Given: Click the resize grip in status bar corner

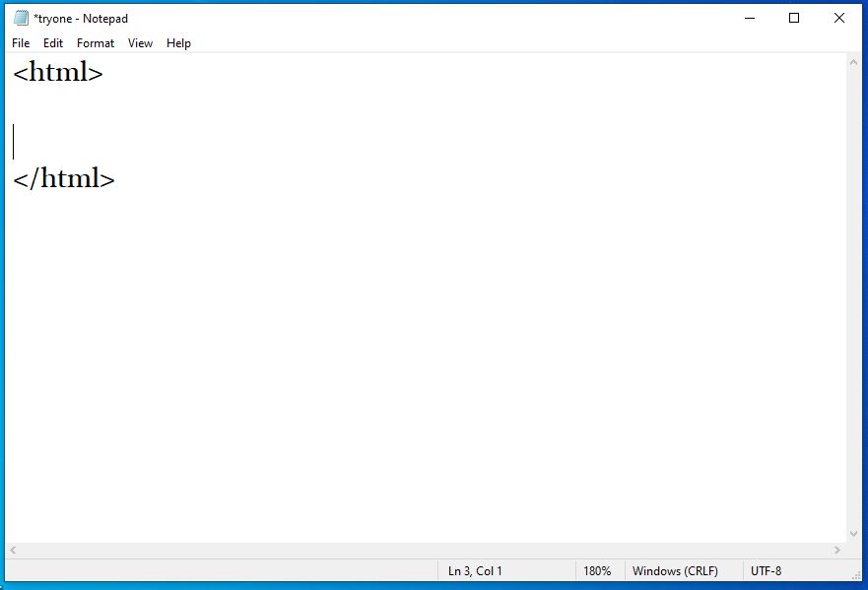Looking at the screenshot, I should (856, 575).
